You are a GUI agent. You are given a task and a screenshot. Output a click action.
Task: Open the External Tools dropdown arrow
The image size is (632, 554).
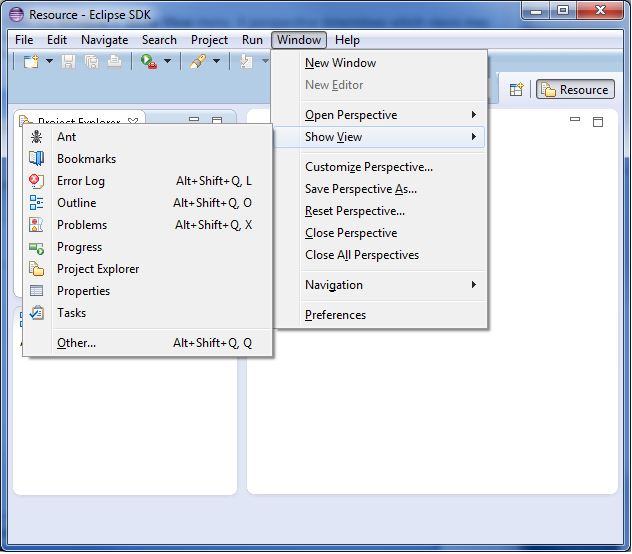167,61
